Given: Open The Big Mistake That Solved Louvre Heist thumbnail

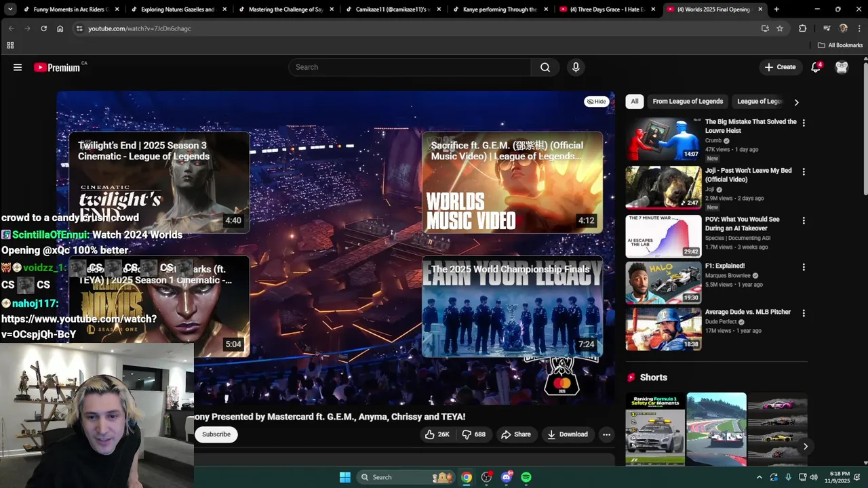Looking at the screenshot, I should tap(663, 140).
